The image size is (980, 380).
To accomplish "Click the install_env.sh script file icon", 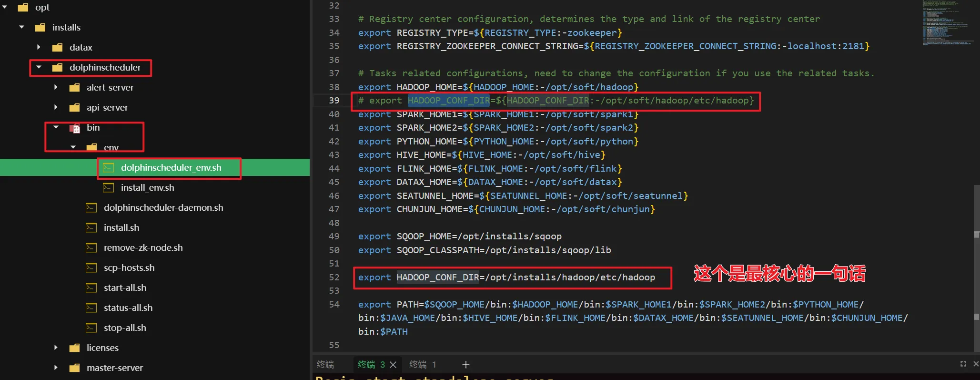I will 109,188.
